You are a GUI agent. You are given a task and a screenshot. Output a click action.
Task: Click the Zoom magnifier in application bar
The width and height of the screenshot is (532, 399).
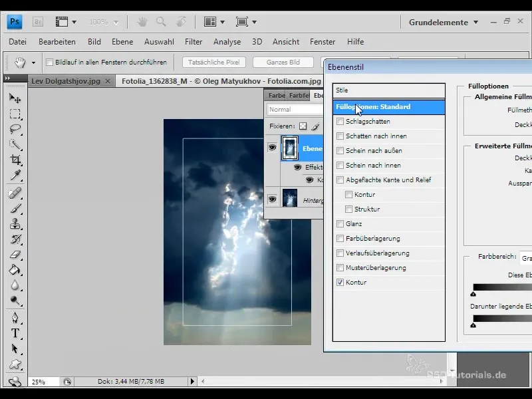pyautogui.click(x=161, y=22)
